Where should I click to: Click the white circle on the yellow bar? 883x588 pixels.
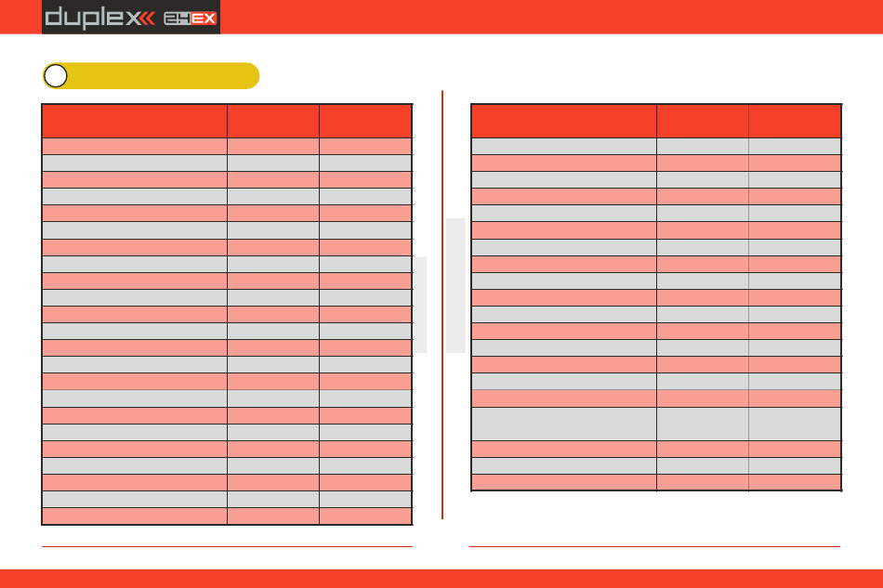(x=56, y=76)
